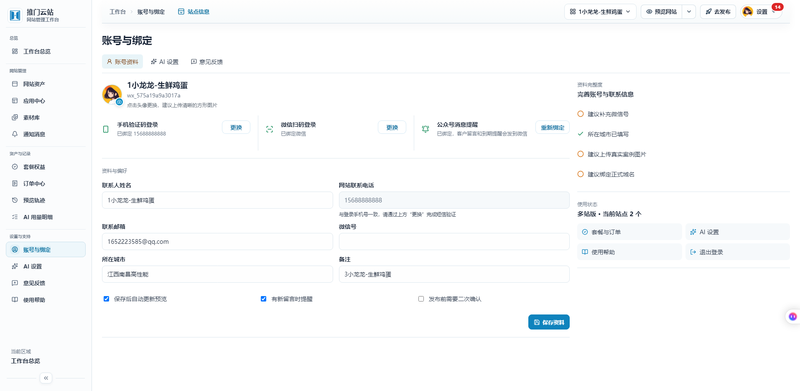The width and height of the screenshot is (800, 391).
Task: Click the 去发布 rocket button
Action: click(x=718, y=12)
